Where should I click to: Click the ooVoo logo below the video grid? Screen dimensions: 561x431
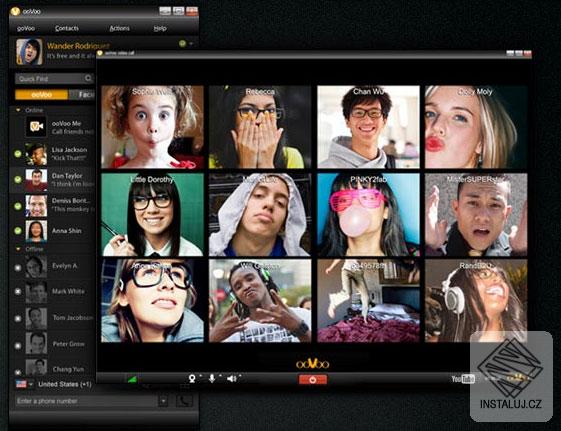312,364
